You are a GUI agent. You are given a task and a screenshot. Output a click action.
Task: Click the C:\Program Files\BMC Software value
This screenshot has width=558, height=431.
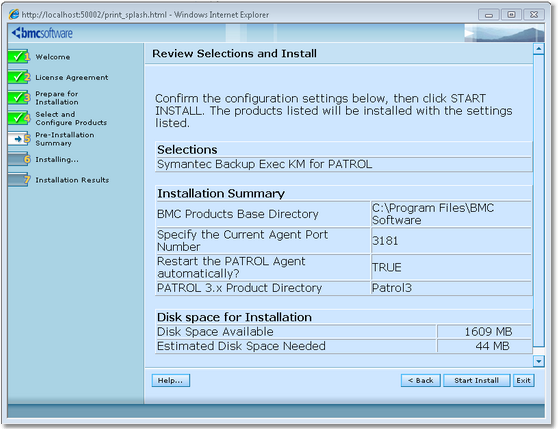[x=433, y=214]
